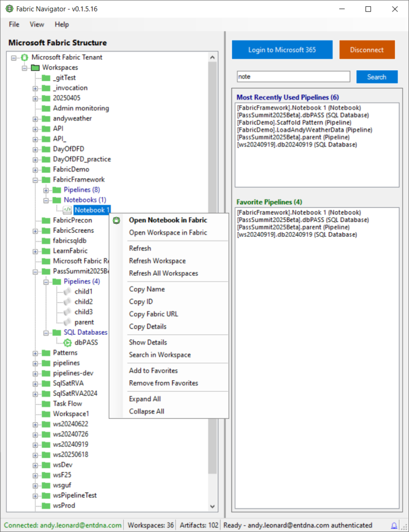The width and height of the screenshot is (409, 532).
Task: Click the orange Disconnect button
Action: tap(367, 50)
